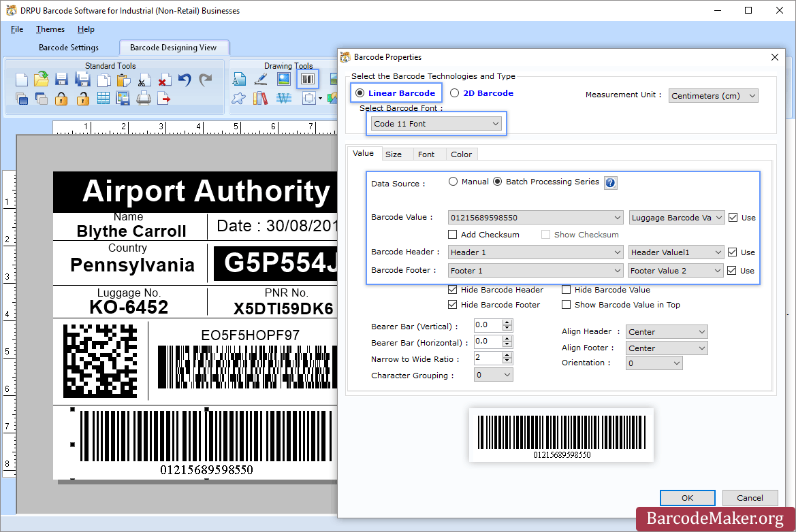Choose Batch Processing Series option
This screenshot has height=532, width=796.
[x=498, y=182]
